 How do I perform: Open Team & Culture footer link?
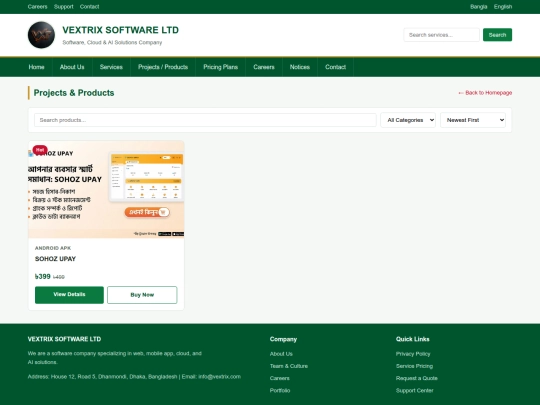(289, 366)
